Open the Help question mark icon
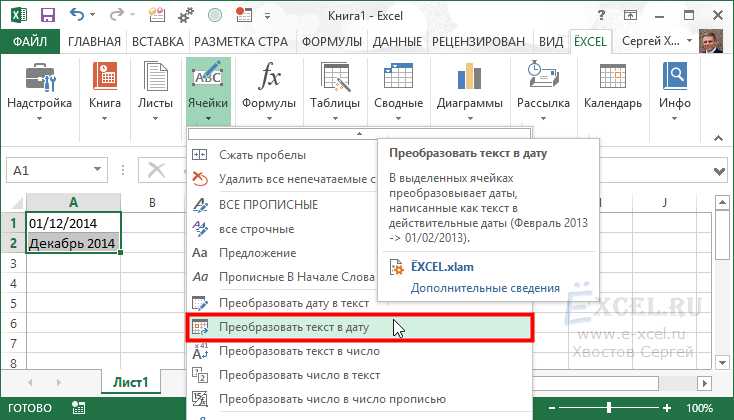The image size is (734, 420). click(x=601, y=15)
